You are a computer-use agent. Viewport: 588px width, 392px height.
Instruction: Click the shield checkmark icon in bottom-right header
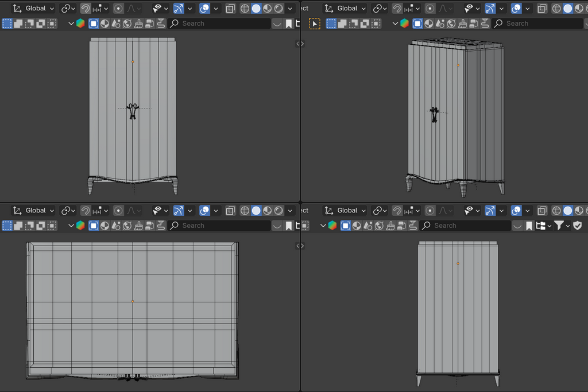pos(577,226)
